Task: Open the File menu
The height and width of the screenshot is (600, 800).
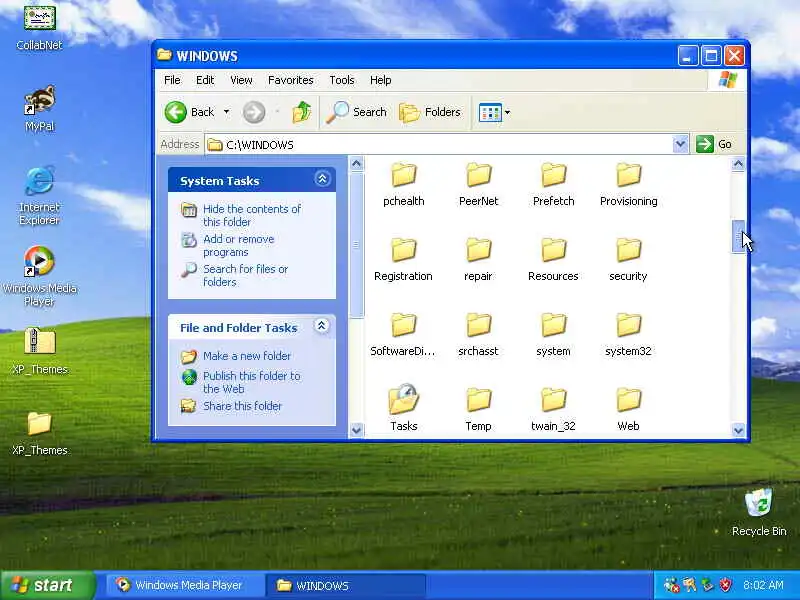Action: [x=172, y=80]
